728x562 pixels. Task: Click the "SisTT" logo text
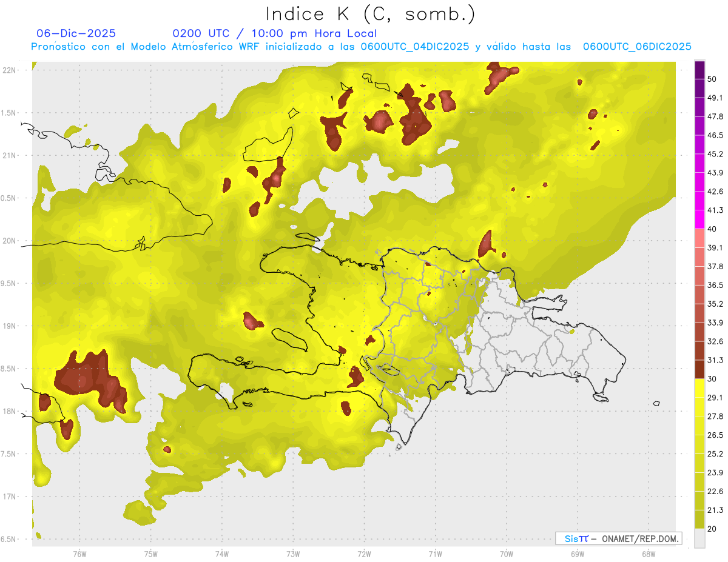[x=576, y=538]
